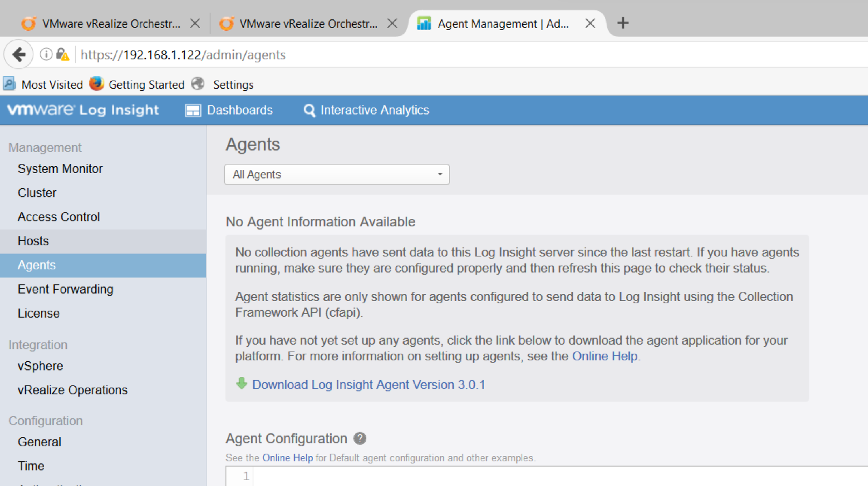868x486 pixels.
Task: Close the second vRealize Orchestrator tab
Action: [x=393, y=23]
